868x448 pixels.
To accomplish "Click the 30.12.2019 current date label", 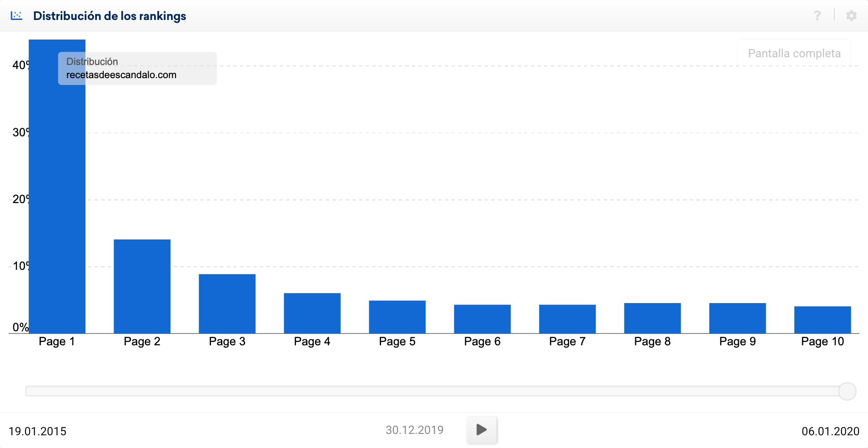I will tap(414, 430).
